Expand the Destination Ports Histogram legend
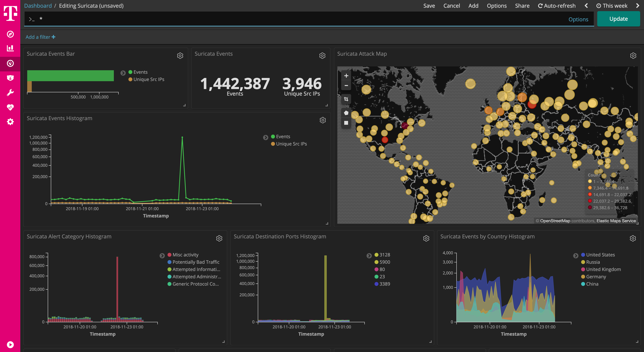The image size is (644, 352). pyautogui.click(x=369, y=256)
